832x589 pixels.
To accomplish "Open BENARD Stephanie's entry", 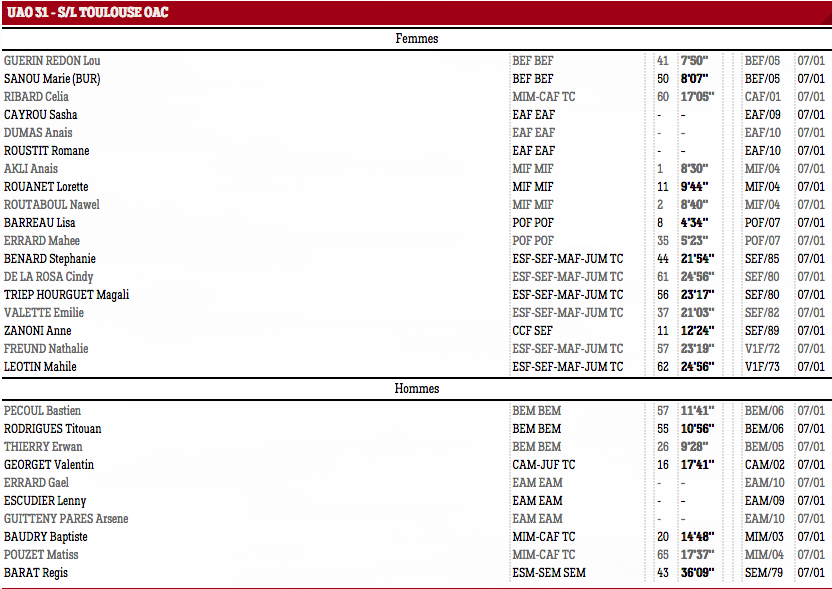I will [x=50, y=259].
